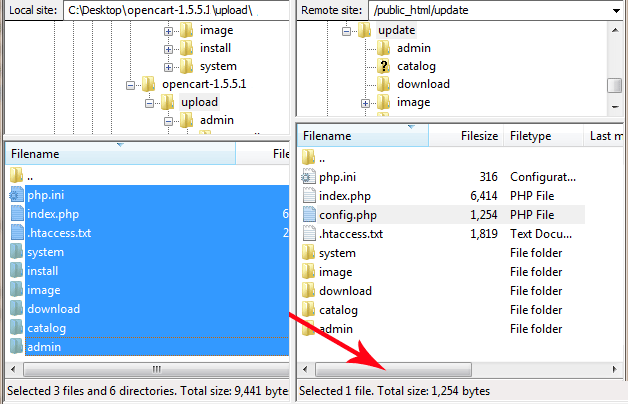This screenshot has height=405, width=628.
Task: Expand the local install folder tree node
Action: click(168, 48)
